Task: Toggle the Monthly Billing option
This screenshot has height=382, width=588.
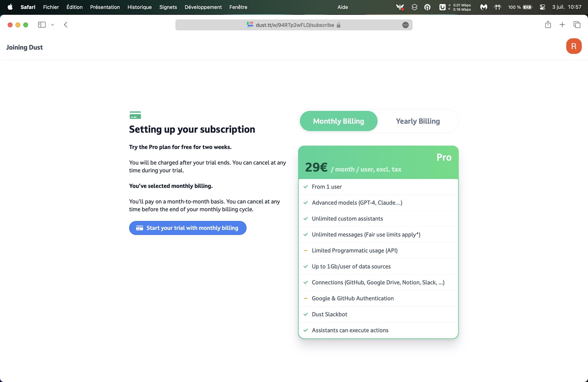Action: tap(338, 120)
